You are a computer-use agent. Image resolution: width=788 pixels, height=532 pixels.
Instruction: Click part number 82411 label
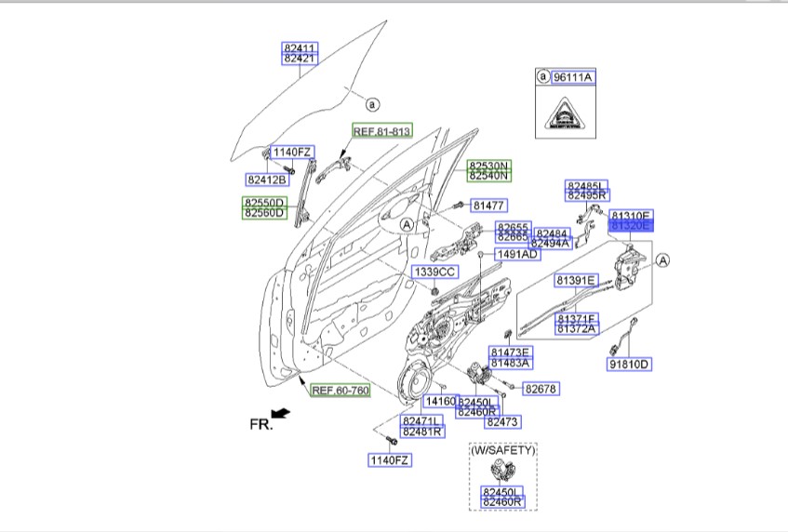click(300, 47)
